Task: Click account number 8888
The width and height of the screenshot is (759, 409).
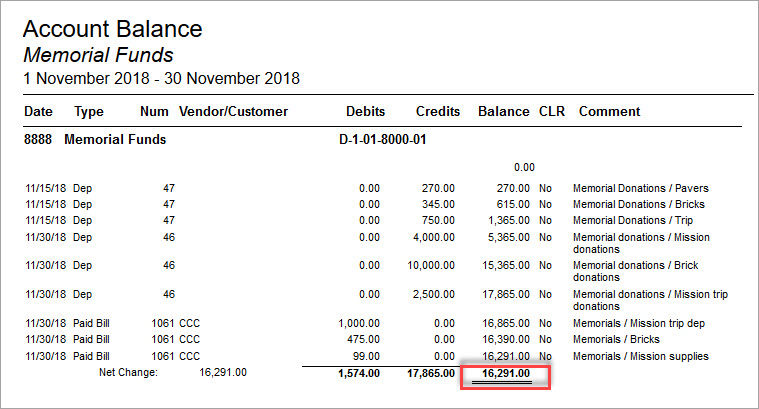Action: pyautogui.click(x=38, y=139)
